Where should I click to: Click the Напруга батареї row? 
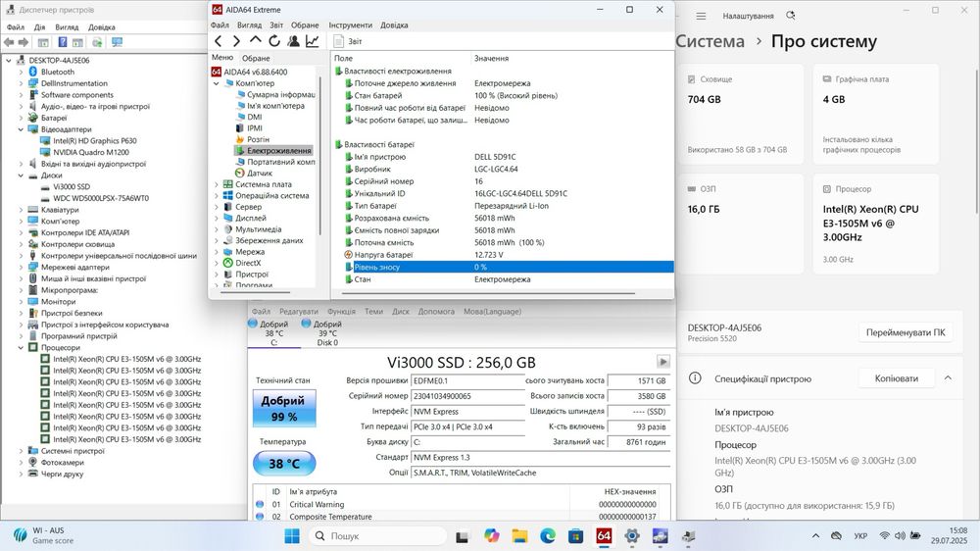tap(509, 255)
